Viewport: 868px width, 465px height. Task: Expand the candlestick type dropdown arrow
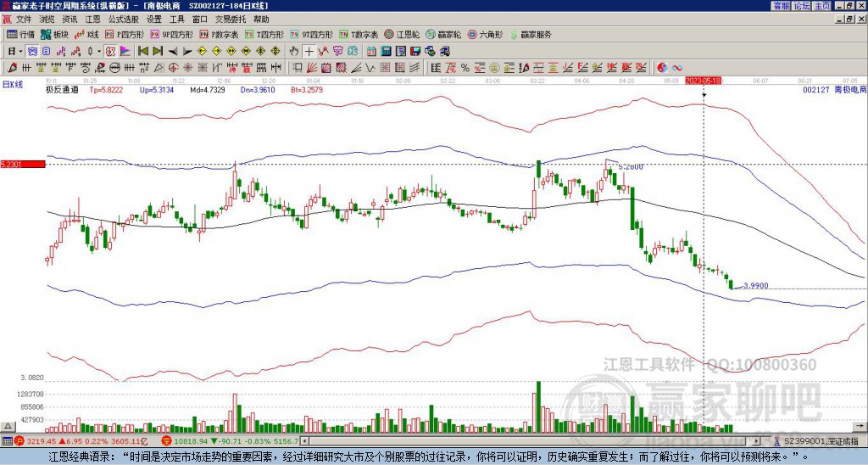coord(99,52)
